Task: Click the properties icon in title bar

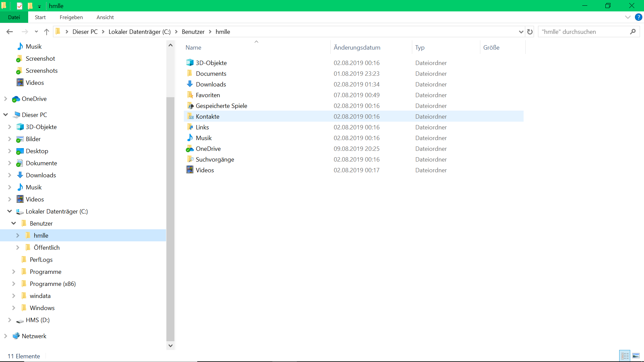Action: click(x=19, y=6)
